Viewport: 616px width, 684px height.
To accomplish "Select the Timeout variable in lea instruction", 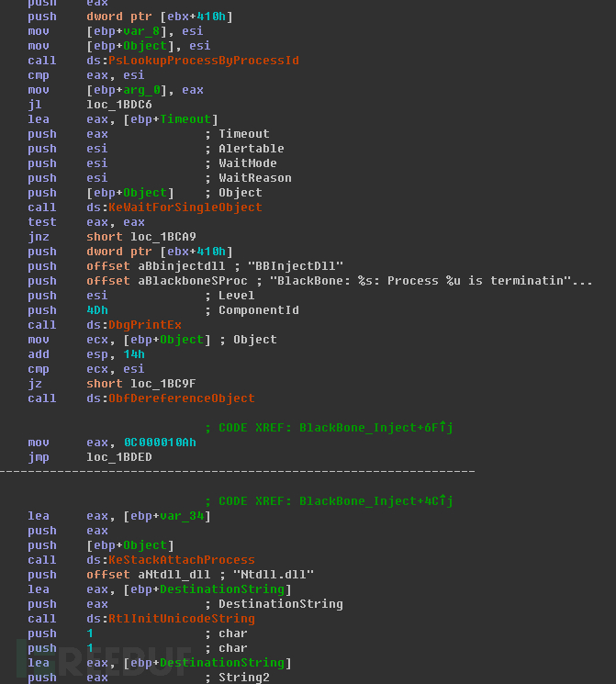I will tap(185, 119).
